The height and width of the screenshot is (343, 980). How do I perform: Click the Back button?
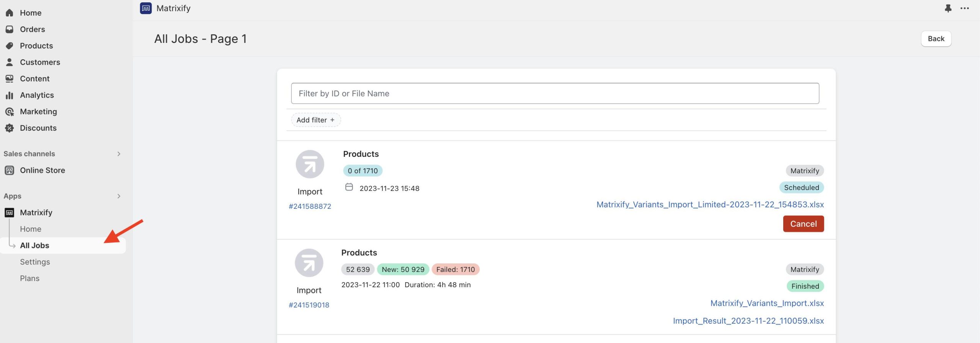click(x=936, y=39)
